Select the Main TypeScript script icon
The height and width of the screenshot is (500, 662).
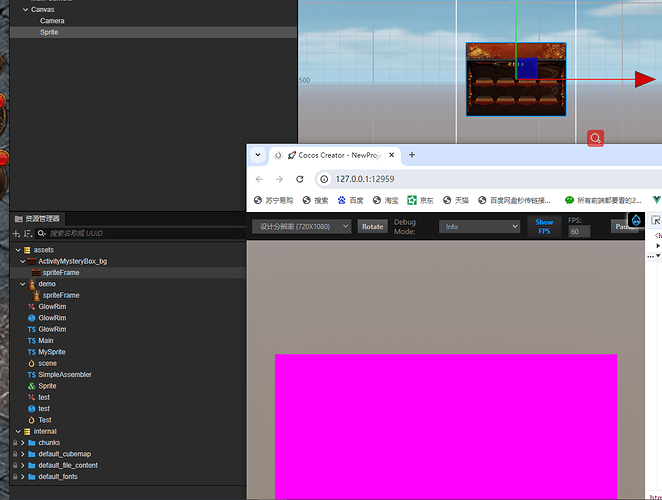click(x=32, y=341)
